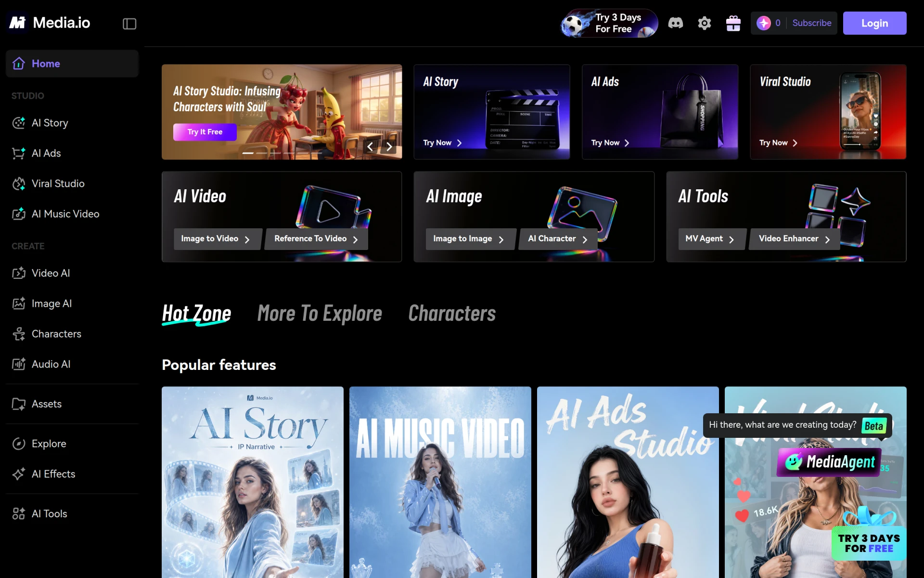Open the Home sidebar item

click(x=72, y=64)
